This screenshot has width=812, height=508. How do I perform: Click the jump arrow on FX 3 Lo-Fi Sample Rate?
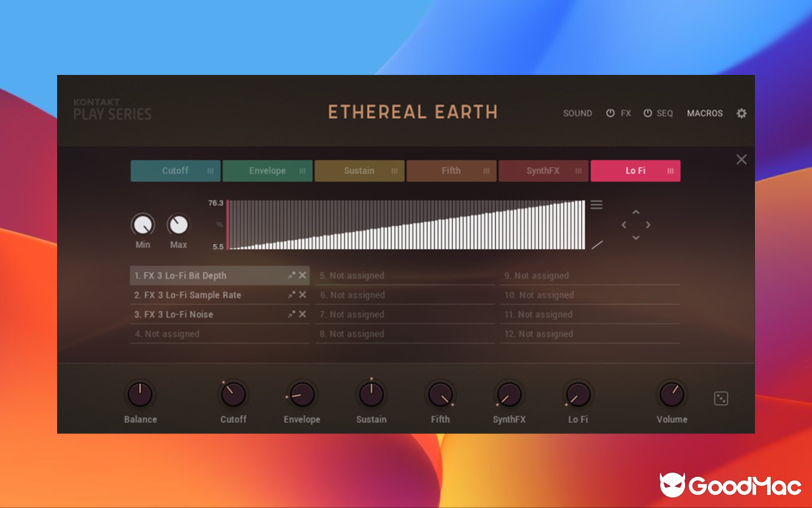click(291, 295)
